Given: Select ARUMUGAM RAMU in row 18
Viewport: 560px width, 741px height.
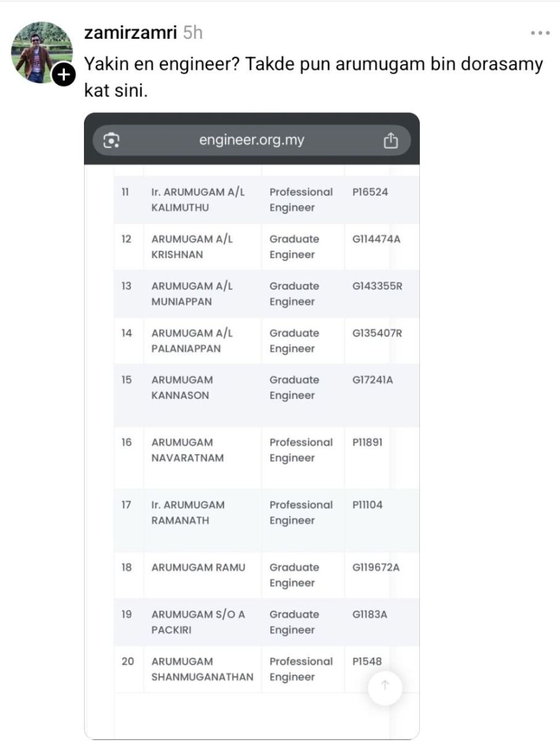Looking at the screenshot, I should point(198,567).
